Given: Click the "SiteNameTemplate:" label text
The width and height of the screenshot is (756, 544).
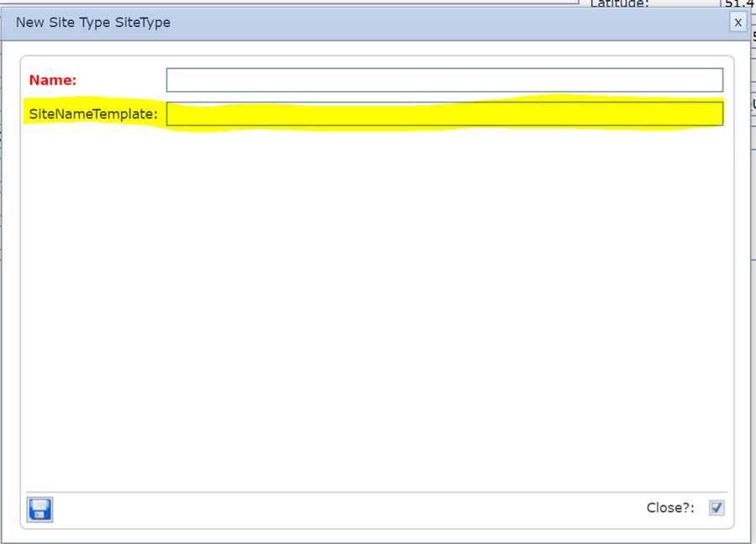Looking at the screenshot, I should [x=93, y=114].
